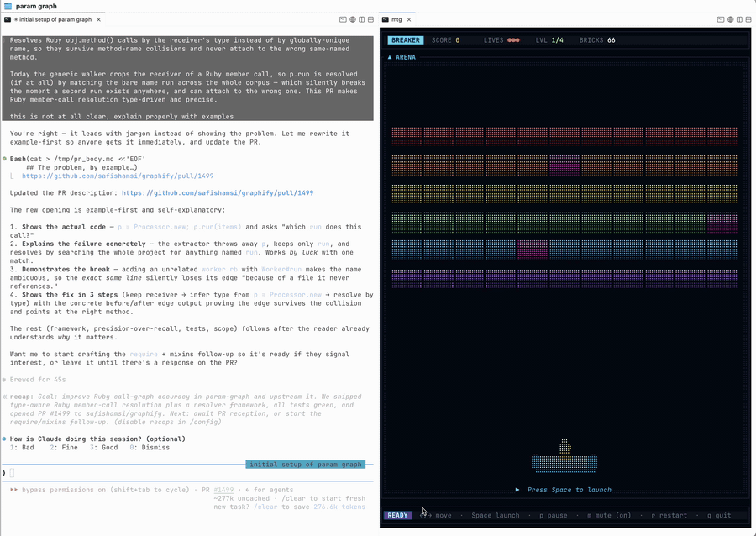756x536 pixels.
Task: Click the Brewed for 45s line
Action: pyautogui.click(x=38, y=380)
